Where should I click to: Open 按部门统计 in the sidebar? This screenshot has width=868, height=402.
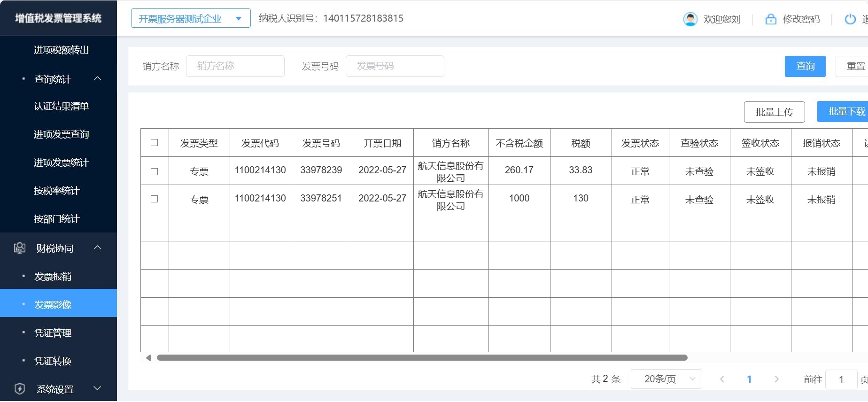pyautogui.click(x=57, y=219)
